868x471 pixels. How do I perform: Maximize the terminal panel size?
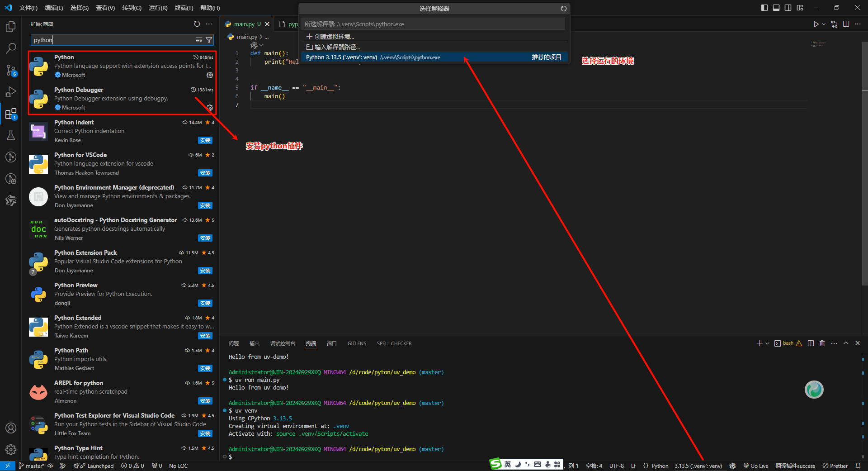(846, 343)
